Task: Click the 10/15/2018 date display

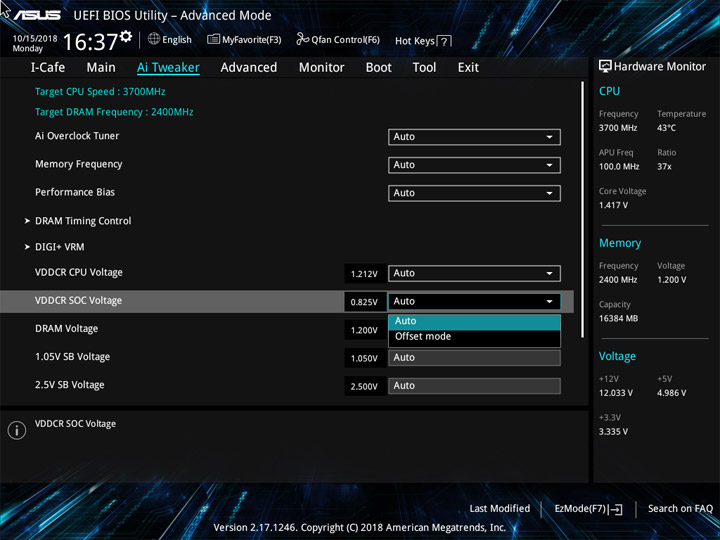Action: [35, 39]
